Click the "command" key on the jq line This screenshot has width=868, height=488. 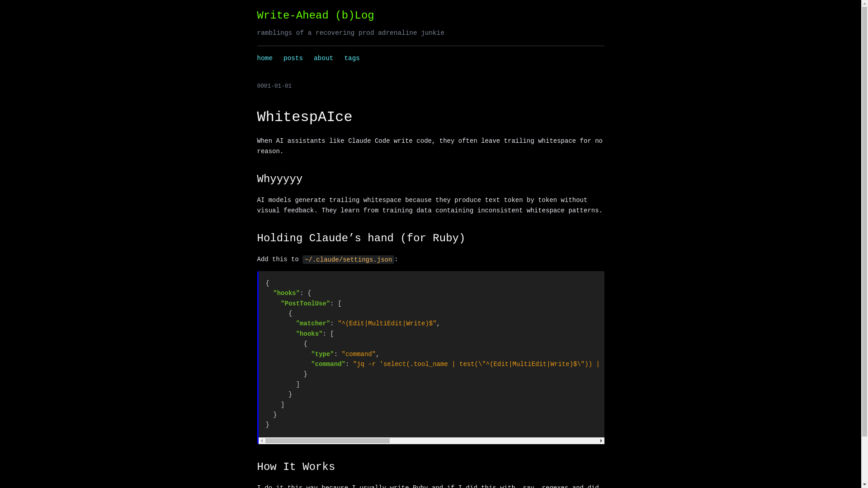(x=328, y=364)
